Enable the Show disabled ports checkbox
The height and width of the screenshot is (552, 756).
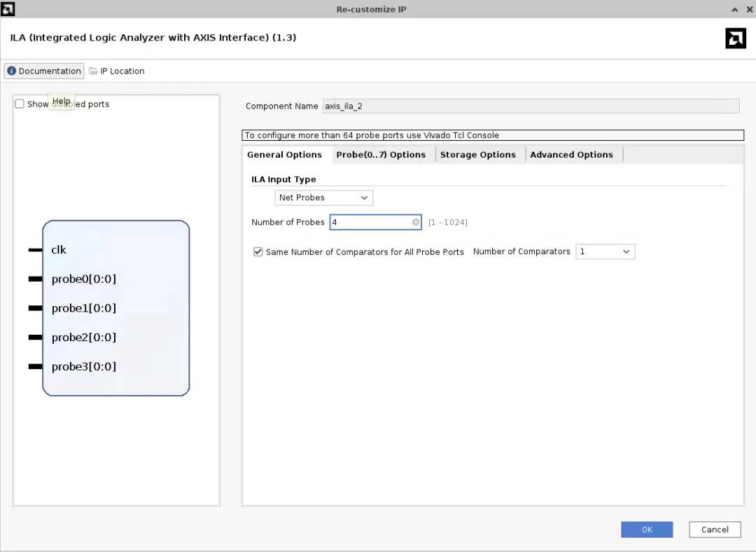pyautogui.click(x=20, y=104)
